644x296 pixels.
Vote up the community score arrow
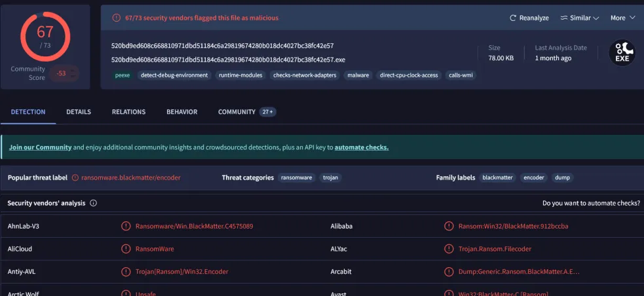click(x=73, y=71)
